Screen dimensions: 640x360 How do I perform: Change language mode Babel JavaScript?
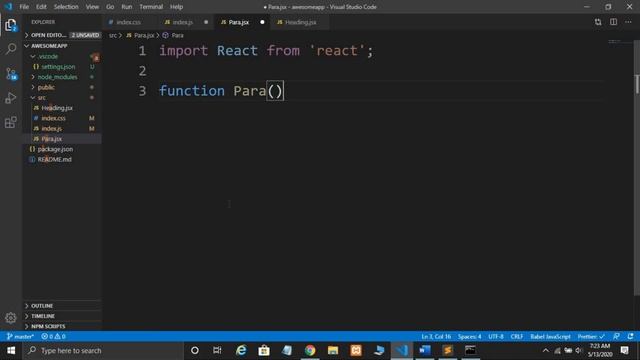click(x=550, y=337)
